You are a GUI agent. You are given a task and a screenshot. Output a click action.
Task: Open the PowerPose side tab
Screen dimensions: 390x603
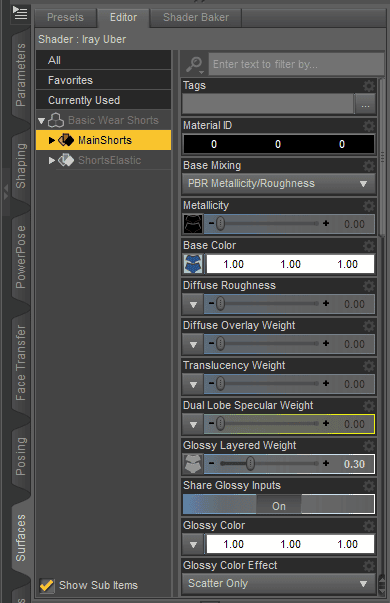click(x=20, y=257)
